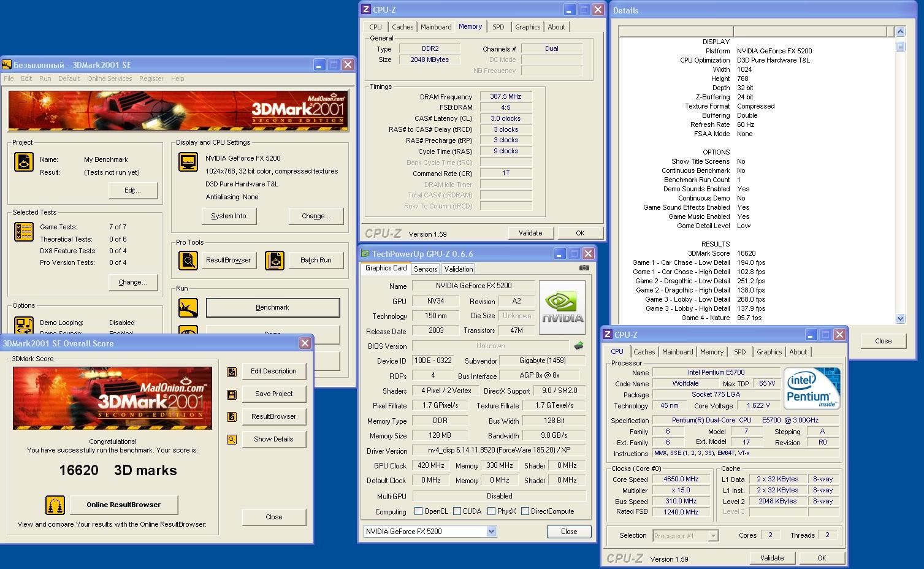The height and width of the screenshot is (569, 924).
Task: Click the Show Details magnifier icon
Action: pyautogui.click(x=232, y=440)
